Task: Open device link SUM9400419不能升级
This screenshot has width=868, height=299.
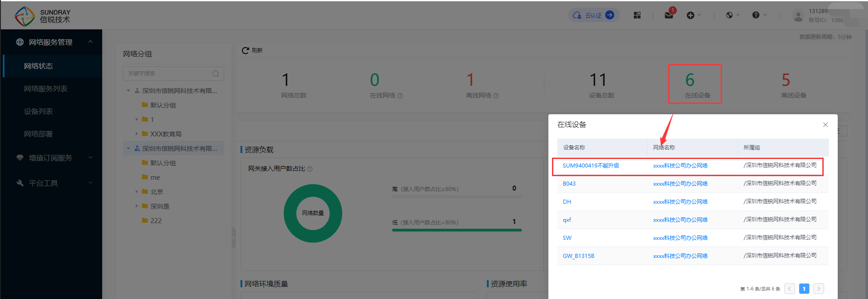Action: click(x=590, y=166)
